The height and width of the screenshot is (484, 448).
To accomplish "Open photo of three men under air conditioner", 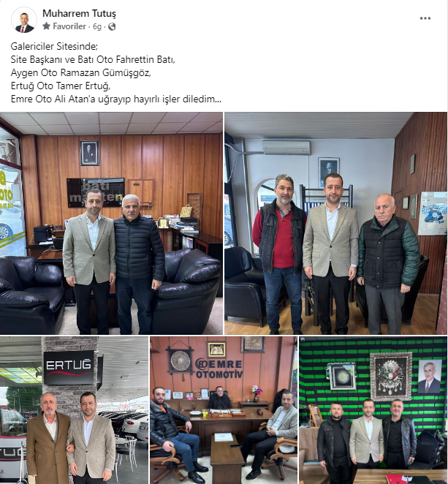I will [x=335, y=223].
